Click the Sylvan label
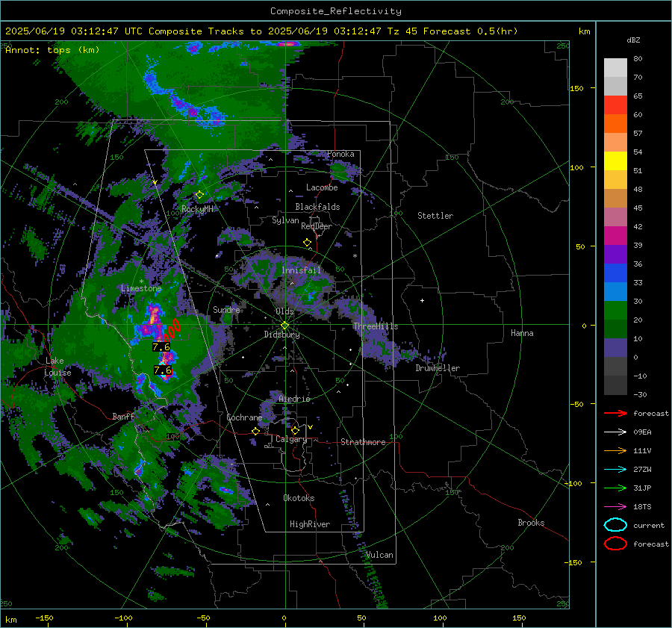 point(285,220)
